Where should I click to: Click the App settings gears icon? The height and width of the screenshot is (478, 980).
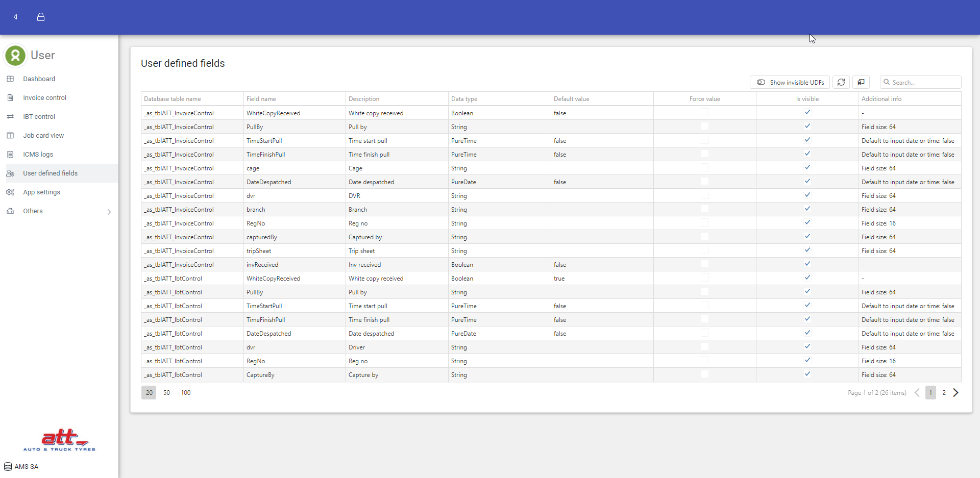pyautogui.click(x=10, y=192)
